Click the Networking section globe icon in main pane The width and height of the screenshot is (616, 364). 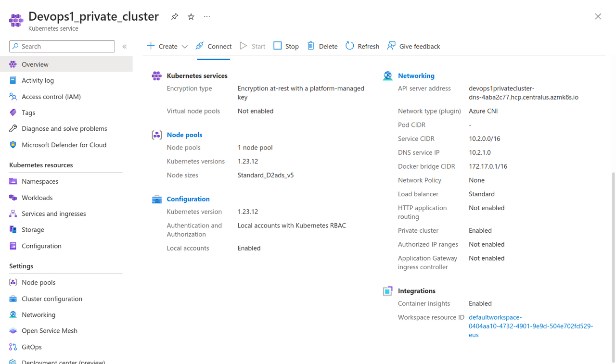[387, 76]
